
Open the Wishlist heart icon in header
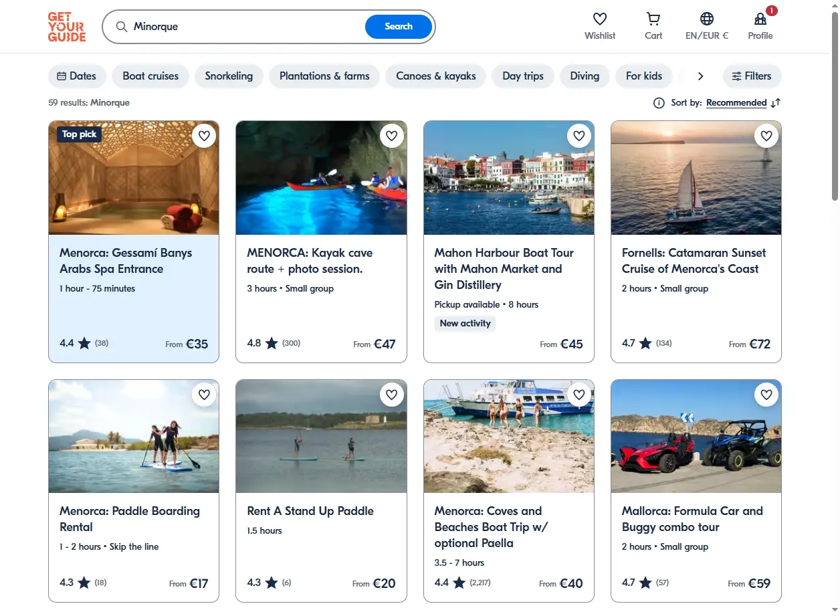(600, 19)
